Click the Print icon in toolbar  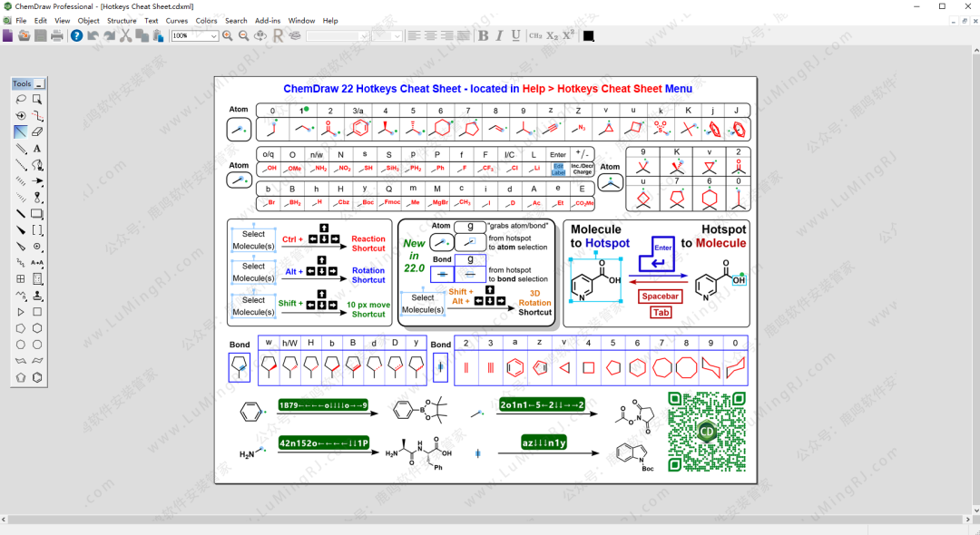tap(57, 35)
